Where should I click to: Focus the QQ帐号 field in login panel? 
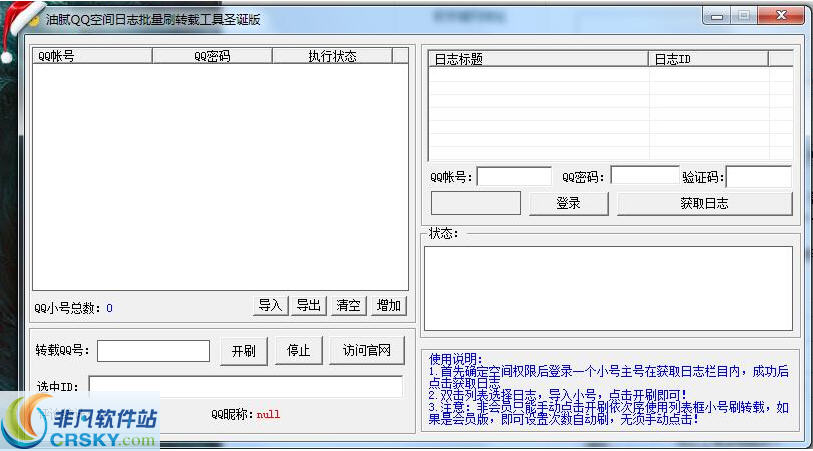pyautogui.click(x=513, y=177)
